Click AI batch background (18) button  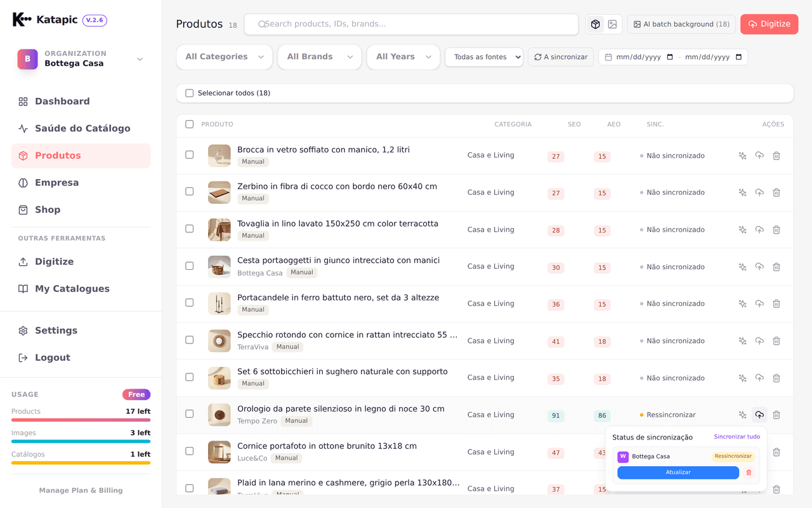(x=681, y=24)
